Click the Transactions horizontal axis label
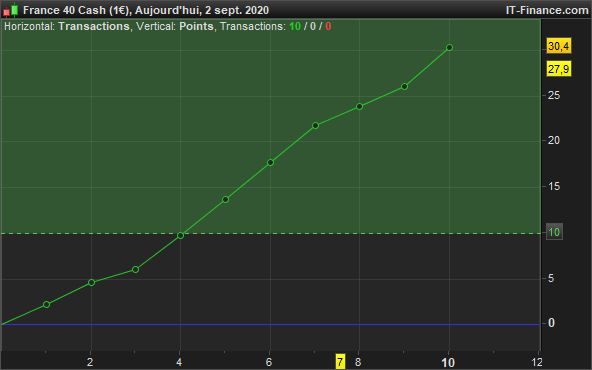This screenshot has height=370, width=592. click(x=94, y=26)
